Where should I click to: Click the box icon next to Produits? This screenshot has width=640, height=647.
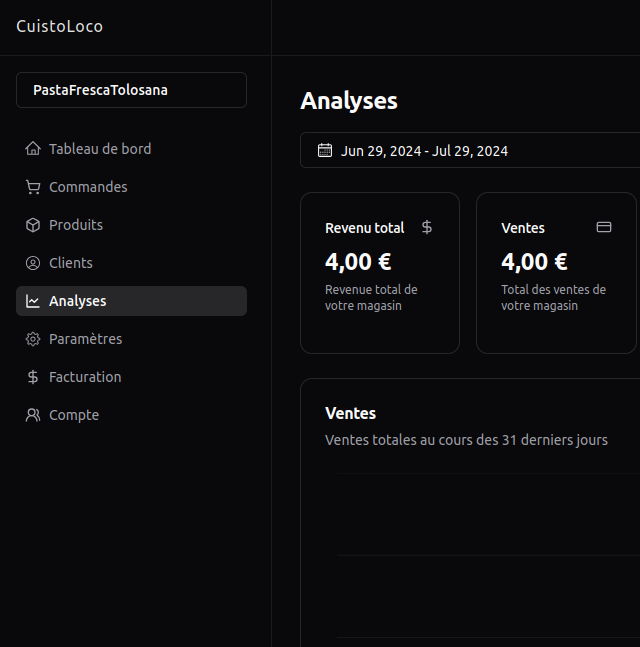(33, 225)
